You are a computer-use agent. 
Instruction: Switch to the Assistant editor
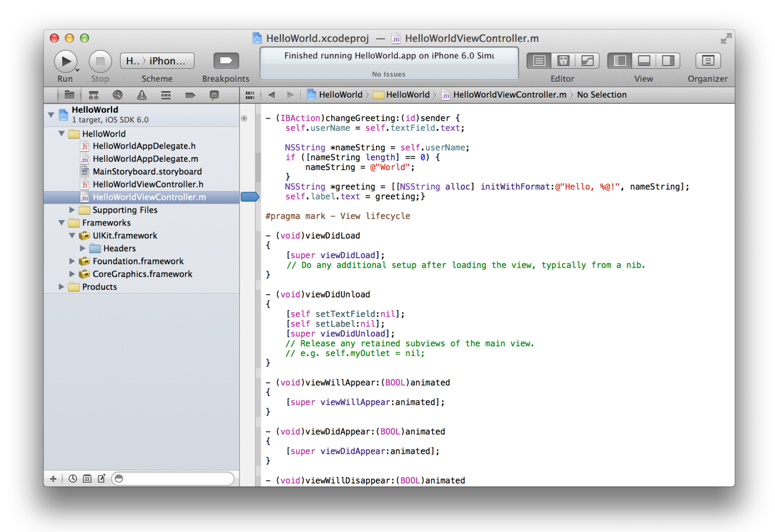pyautogui.click(x=563, y=61)
